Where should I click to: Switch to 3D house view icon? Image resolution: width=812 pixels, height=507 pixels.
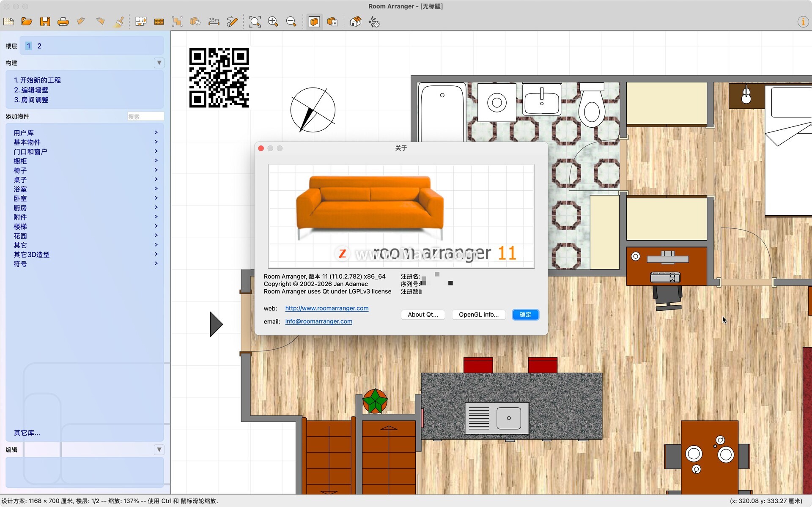click(356, 22)
